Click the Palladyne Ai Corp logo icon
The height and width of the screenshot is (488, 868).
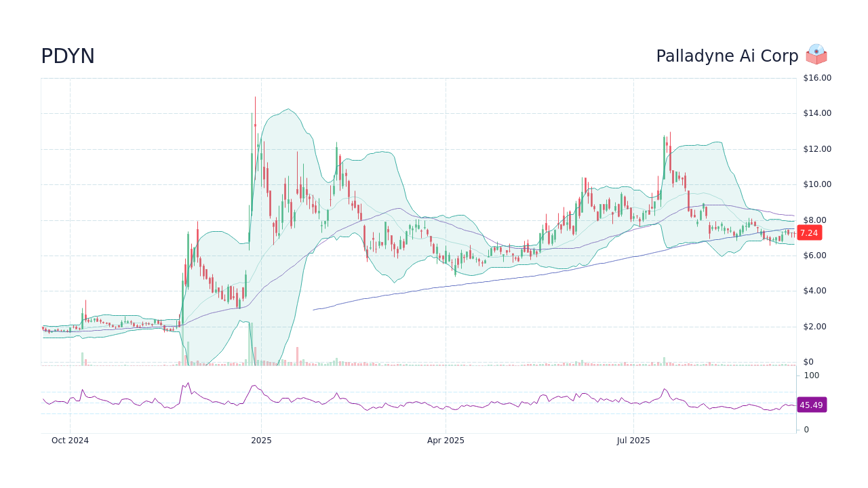coord(816,55)
